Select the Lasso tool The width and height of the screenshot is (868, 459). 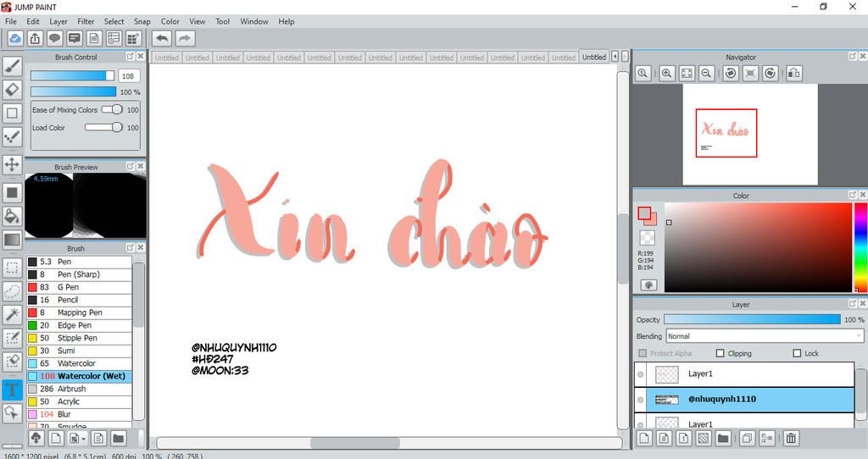point(12,290)
